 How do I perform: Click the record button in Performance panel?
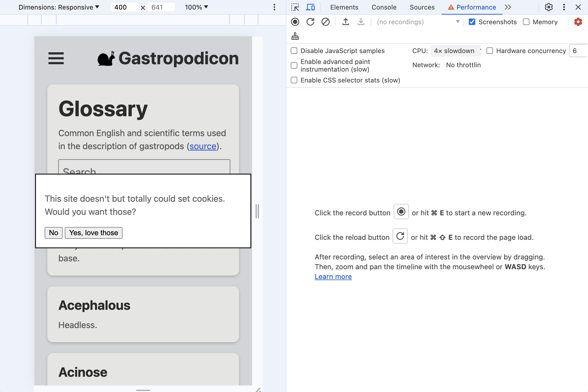pos(295,22)
